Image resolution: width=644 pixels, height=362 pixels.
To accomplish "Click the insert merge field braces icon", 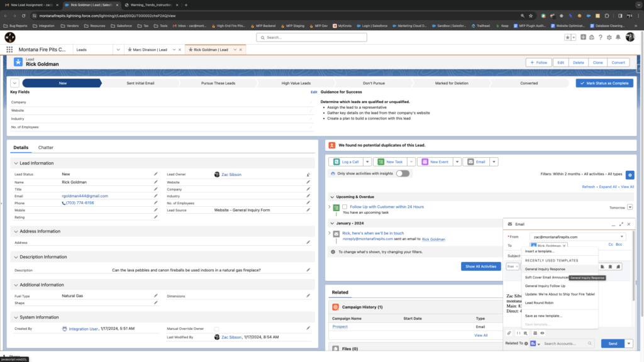I will tap(518, 333).
